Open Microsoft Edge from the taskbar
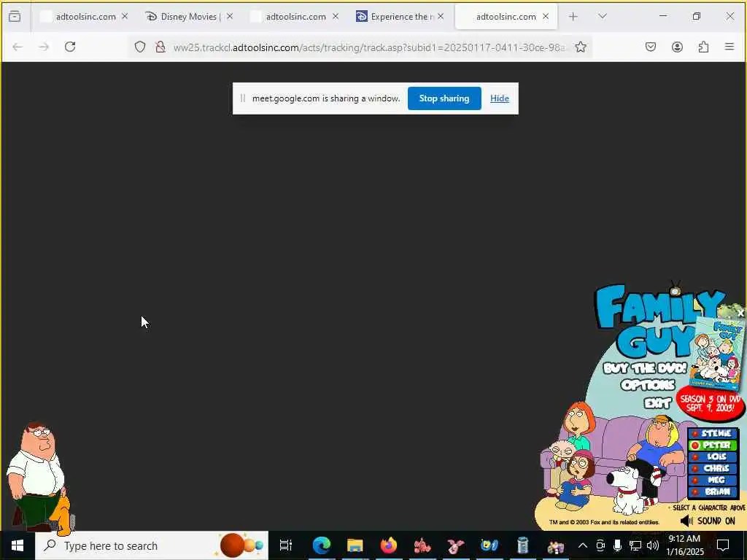747x560 pixels. tap(322, 545)
